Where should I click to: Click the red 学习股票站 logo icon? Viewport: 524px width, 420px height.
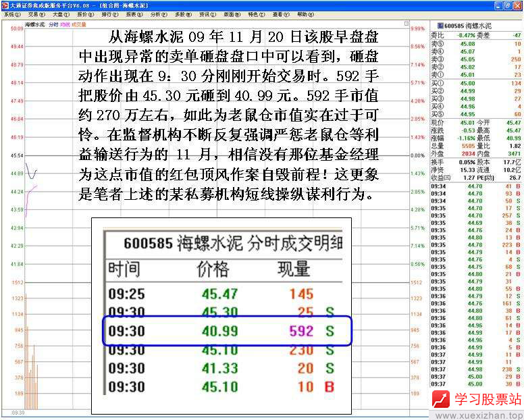pos(441,400)
